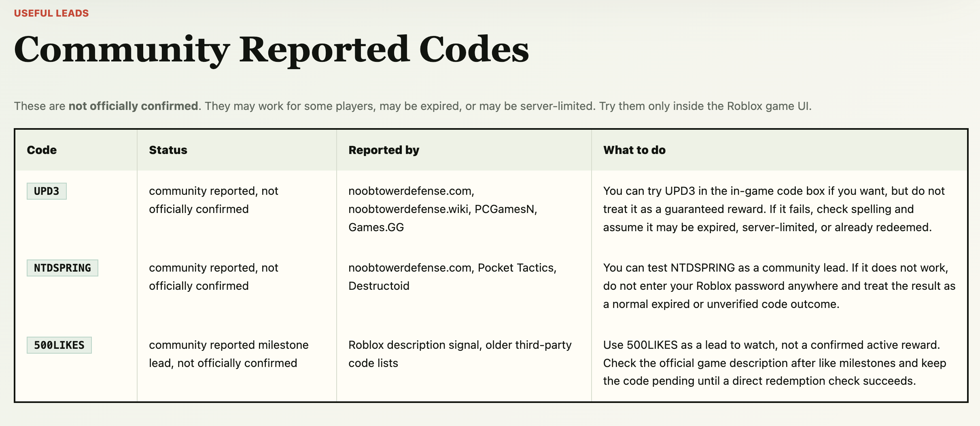The height and width of the screenshot is (426, 980).
Task: Select the NTDSPRING code badge
Action: coord(62,268)
